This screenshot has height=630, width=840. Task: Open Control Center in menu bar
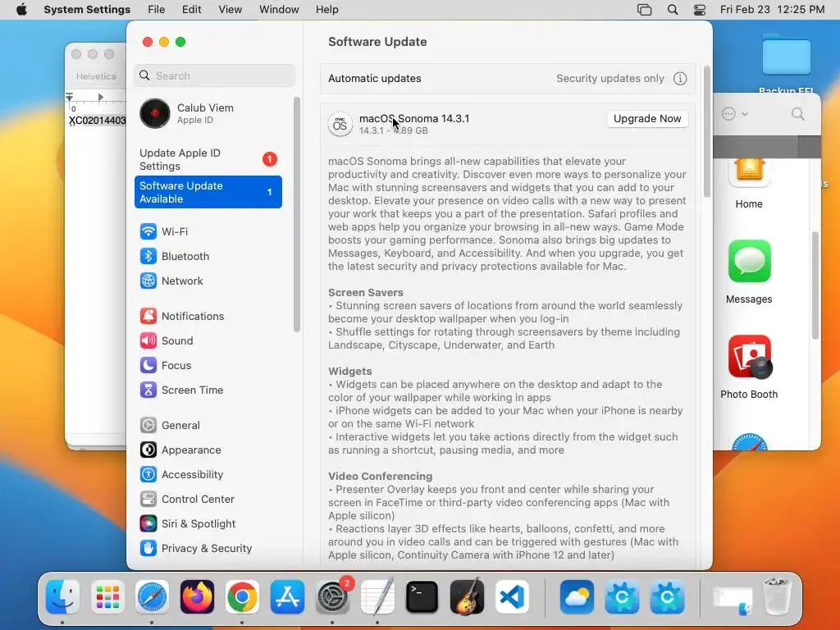pos(700,10)
